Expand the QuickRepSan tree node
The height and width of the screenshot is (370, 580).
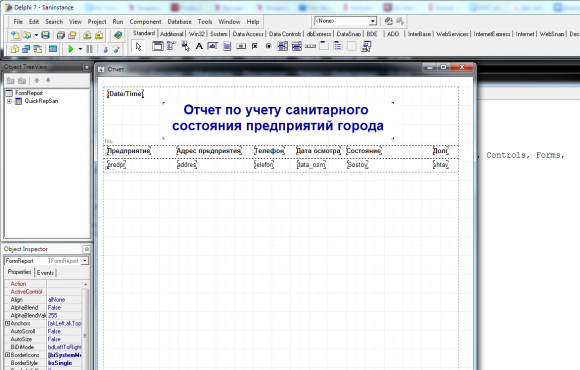(x=9, y=101)
